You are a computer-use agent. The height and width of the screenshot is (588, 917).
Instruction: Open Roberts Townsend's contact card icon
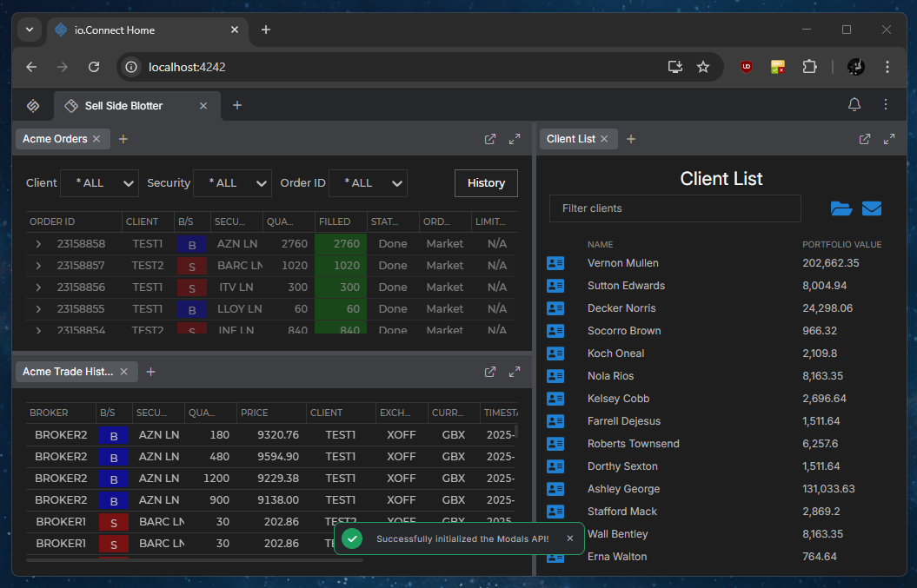pos(555,444)
